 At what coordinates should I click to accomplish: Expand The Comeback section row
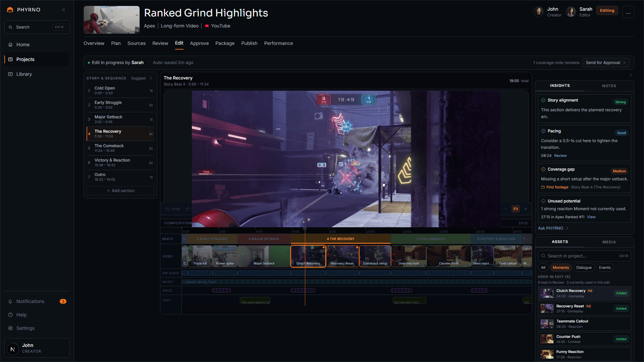coord(120,148)
